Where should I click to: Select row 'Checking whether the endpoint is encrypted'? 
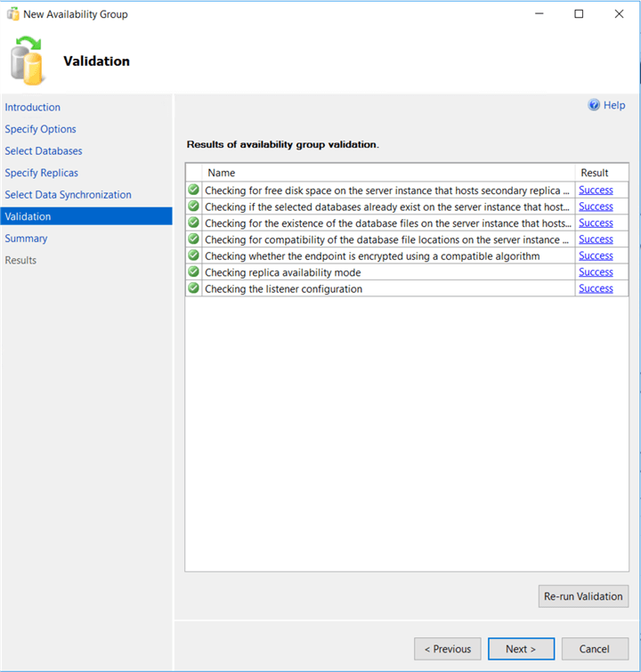click(x=408, y=255)
